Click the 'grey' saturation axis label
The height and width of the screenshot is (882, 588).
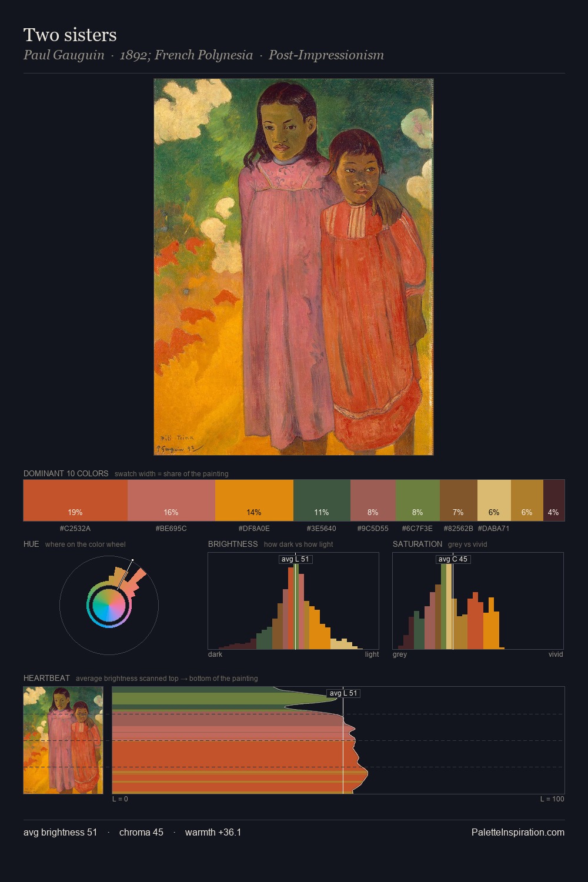[400, 654]
